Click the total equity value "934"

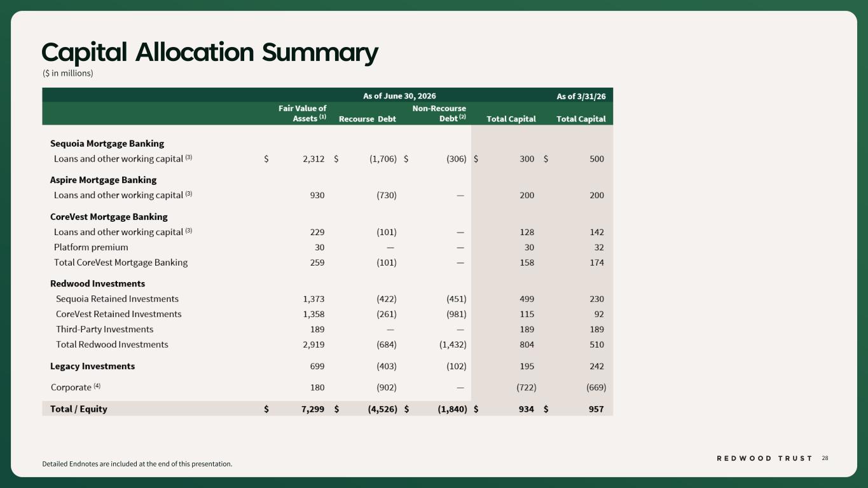tap(527, 409)
